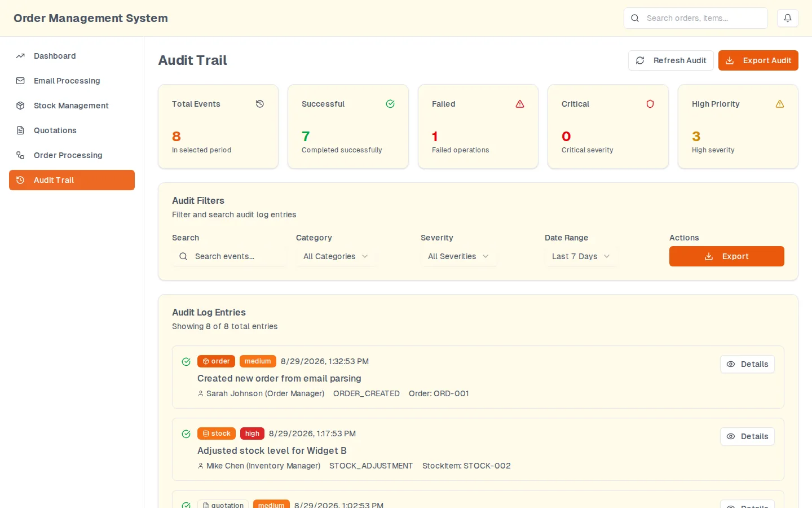Click the orange 'stock' category badge
The width and height of the screenshot is (812, 508).
click(217, 433)
